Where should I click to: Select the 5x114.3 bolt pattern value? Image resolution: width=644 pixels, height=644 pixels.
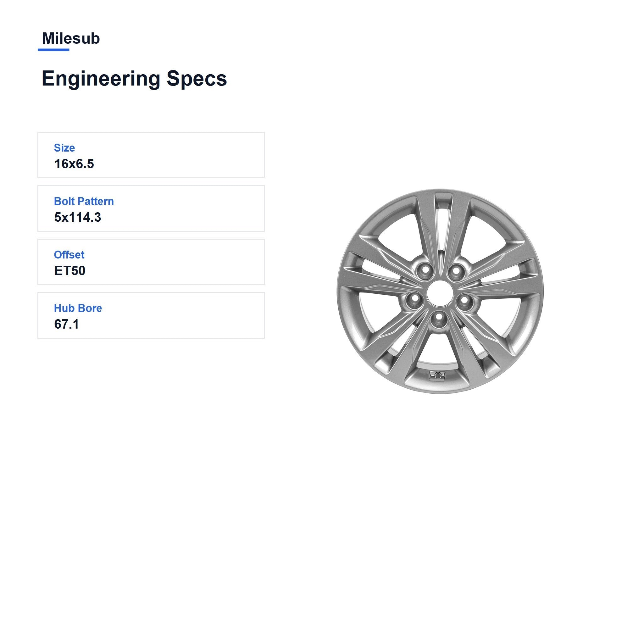tap(78, 217)
